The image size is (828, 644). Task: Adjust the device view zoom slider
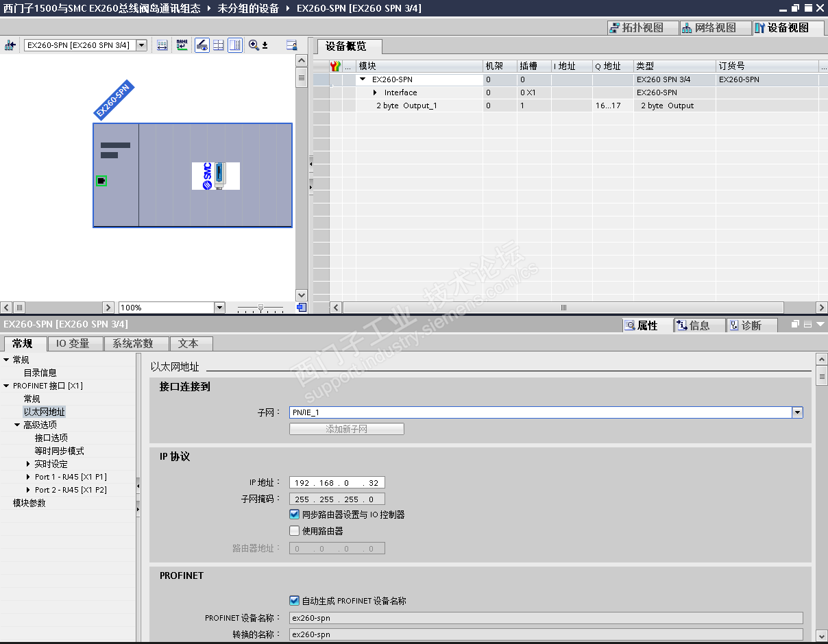[x=260, y=308]
